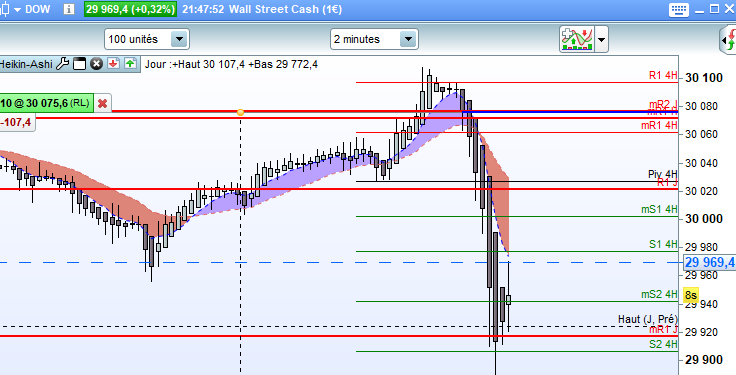Screen dimensions: 736x375
Task: Click the R1 4H pivot label
Action: (x=663, y=75)
